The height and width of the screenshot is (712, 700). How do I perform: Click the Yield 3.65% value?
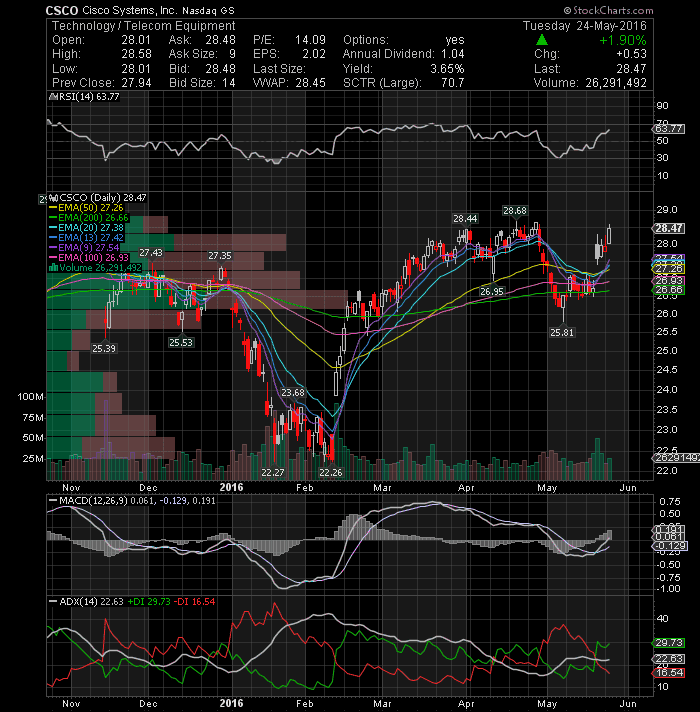point(447,69)
